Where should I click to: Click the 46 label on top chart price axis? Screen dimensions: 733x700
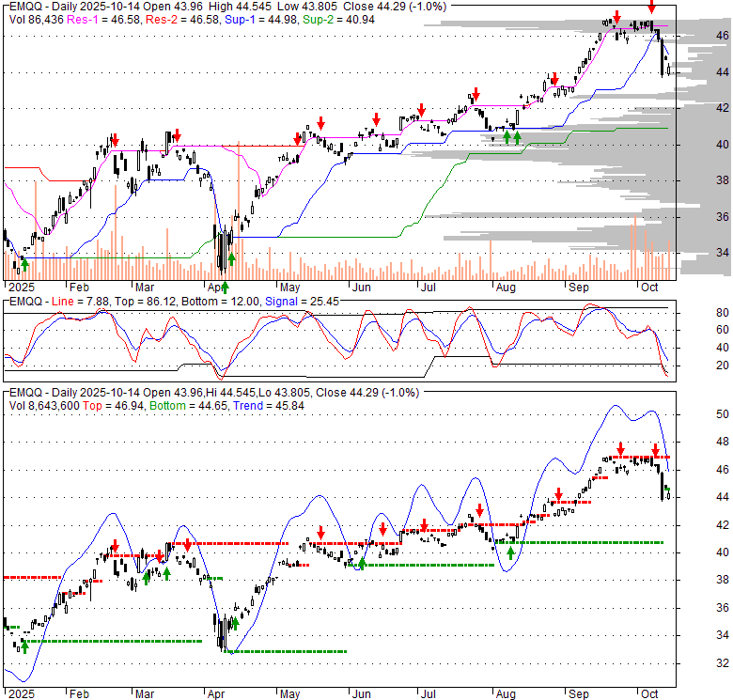coord(723,36)
